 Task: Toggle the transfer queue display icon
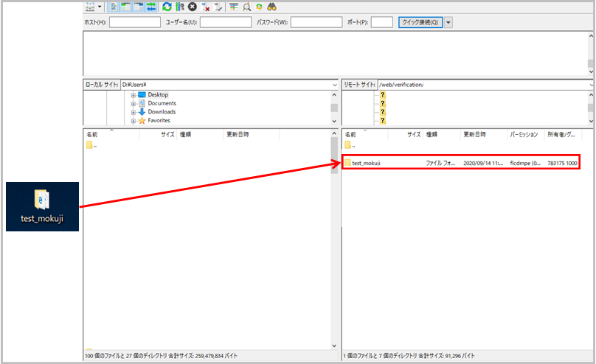[150, 7]
